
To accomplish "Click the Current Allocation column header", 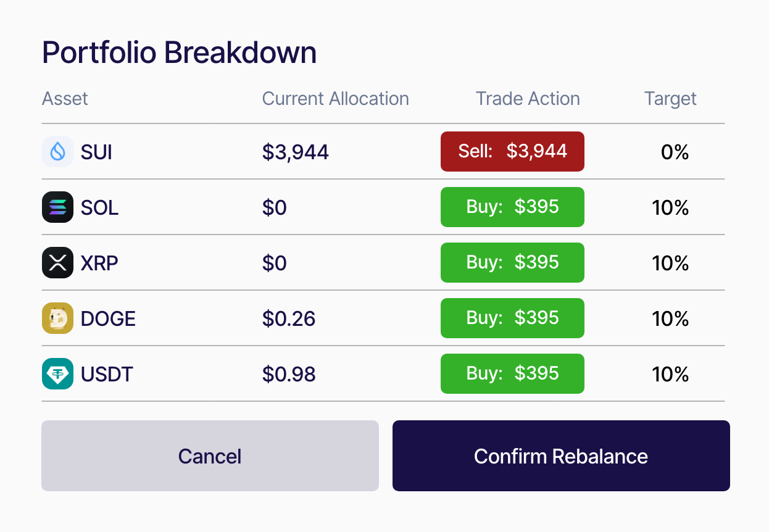I will tap(335, 99).
